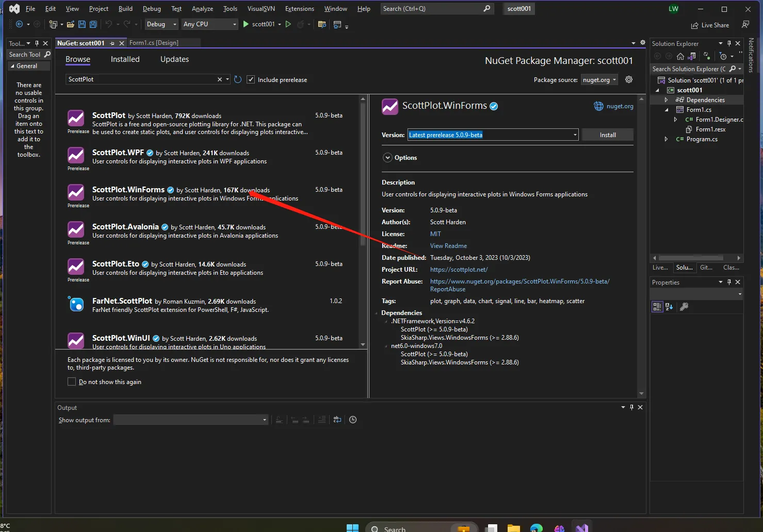Click the Open File folder icon
This screenshot has height=532, width=763.
(x=71, y=24)
